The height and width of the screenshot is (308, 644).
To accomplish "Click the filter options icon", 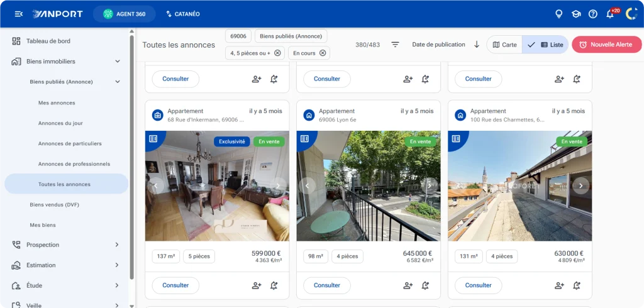I will (x=395, y=45).
